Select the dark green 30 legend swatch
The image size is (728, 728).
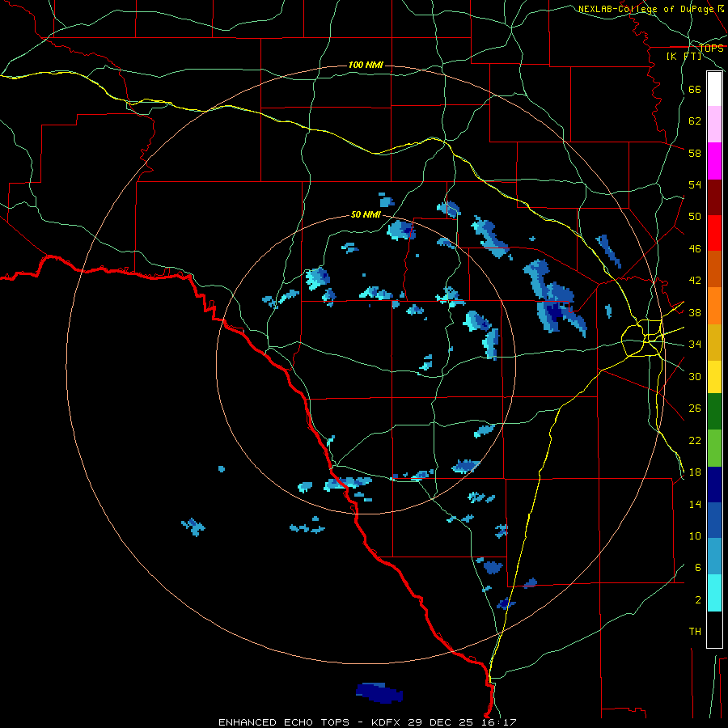click(714, 412)
